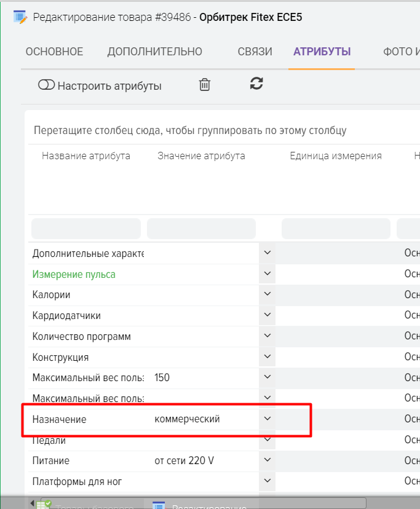Image resolution: width=420 pixels, height=509 pixels.
Task: Expand Конструкция value dropdown
Action: (x=267, y=357)
